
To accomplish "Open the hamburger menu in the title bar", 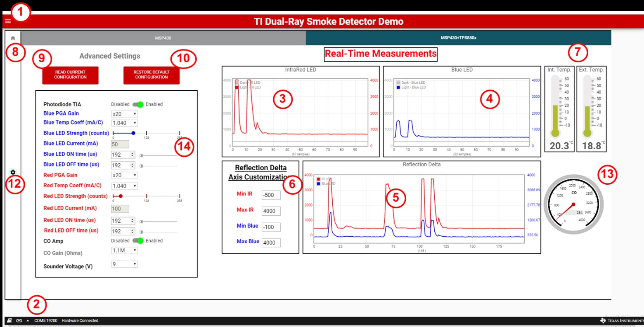I will 8,21.
